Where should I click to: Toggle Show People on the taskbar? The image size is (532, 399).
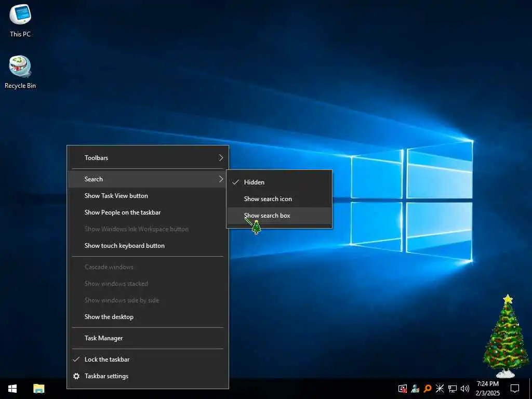coord(148,212)
